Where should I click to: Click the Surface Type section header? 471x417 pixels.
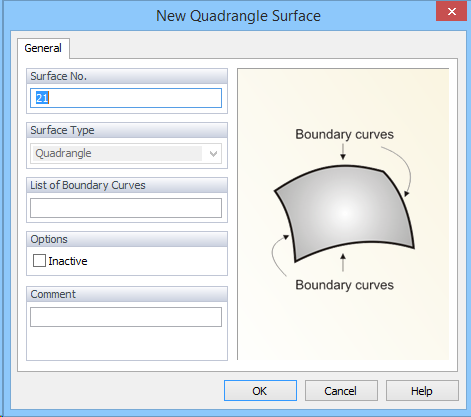point(127,130)
